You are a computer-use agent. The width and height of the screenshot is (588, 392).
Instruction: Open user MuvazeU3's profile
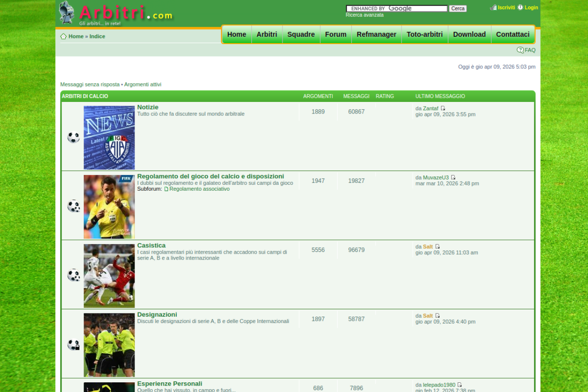436,177
